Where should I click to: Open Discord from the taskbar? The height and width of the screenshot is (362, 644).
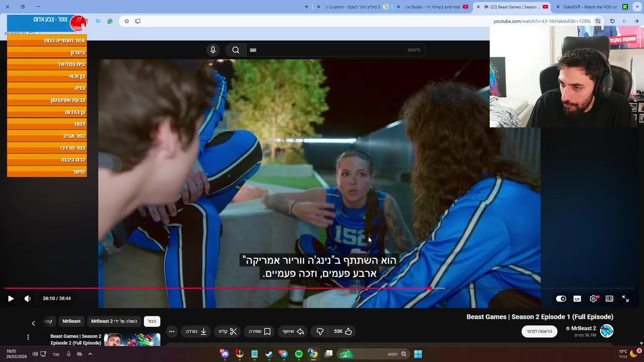pyautogui.click(x=225, y=354)
